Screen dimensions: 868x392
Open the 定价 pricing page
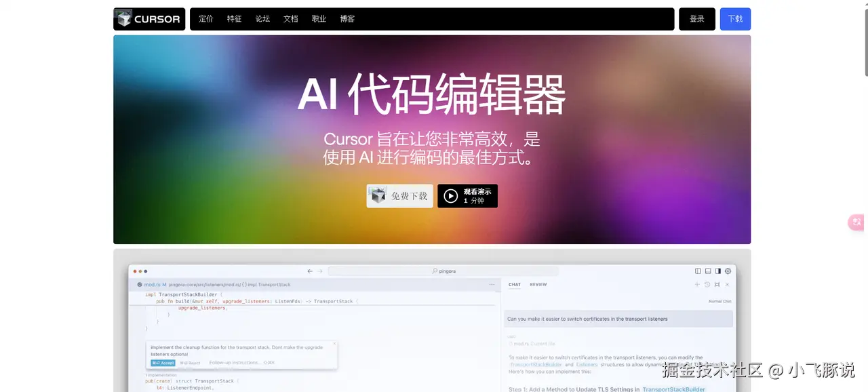click(x=206, y=19)
